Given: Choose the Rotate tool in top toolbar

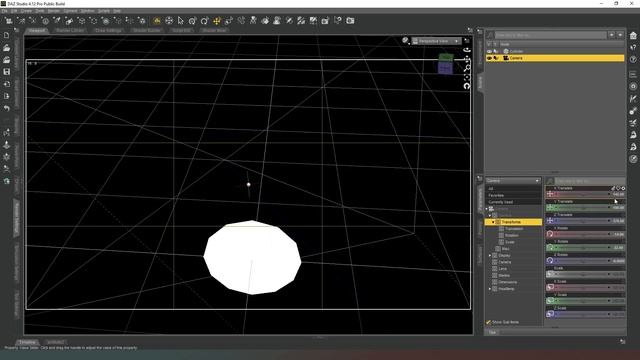Looking at the screenshot, I should point(204,20).
